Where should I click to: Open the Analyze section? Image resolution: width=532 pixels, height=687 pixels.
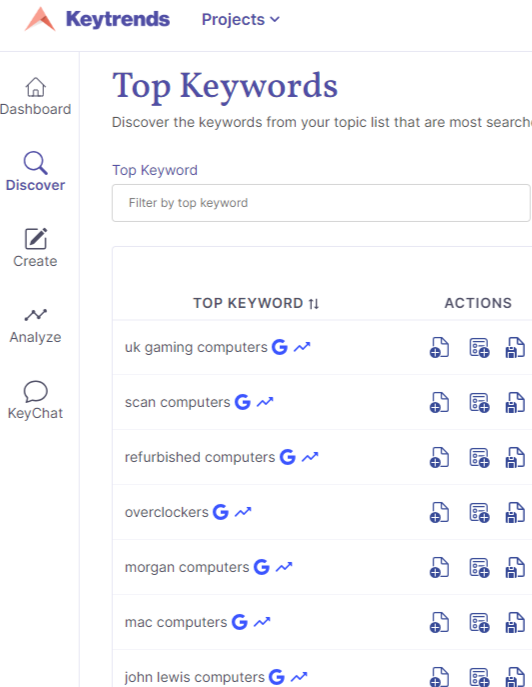35,325
